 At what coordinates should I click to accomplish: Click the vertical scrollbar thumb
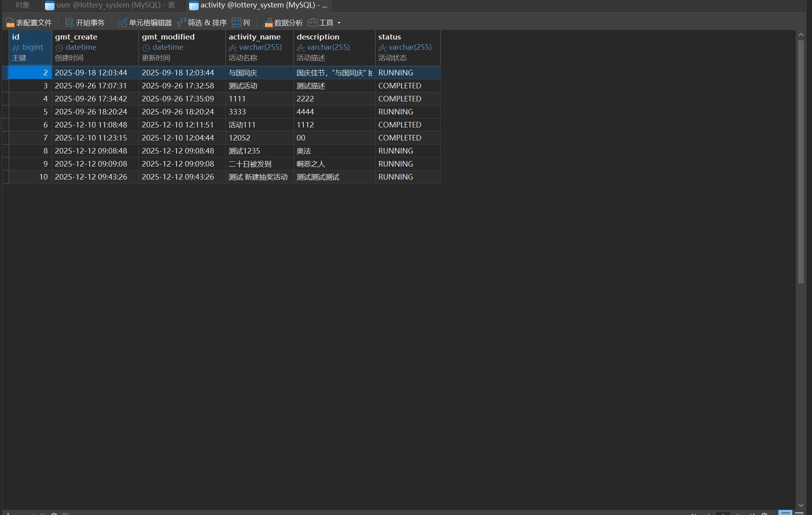coord(801,162)
